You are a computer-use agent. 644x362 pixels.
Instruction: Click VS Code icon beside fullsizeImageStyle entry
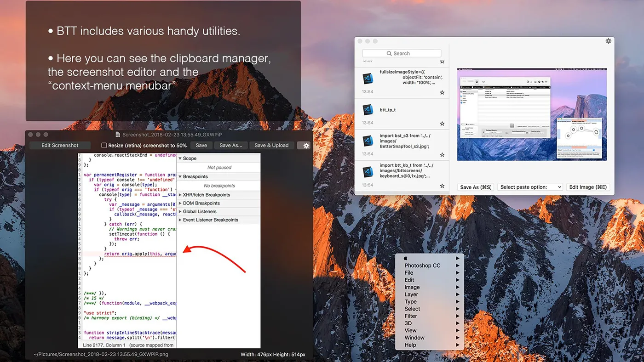(x=368, y=79)
